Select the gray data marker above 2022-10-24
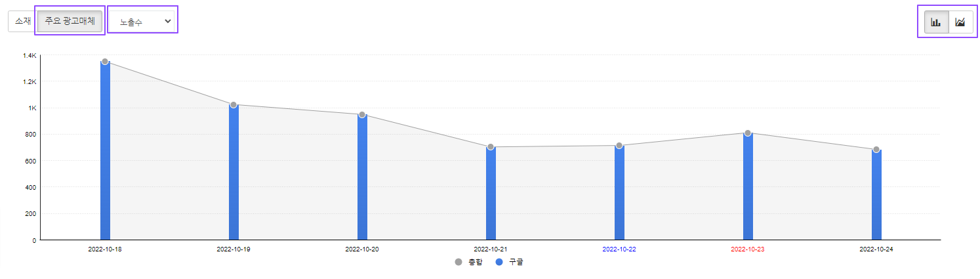 pyautogui.click(x=876, y=150)
